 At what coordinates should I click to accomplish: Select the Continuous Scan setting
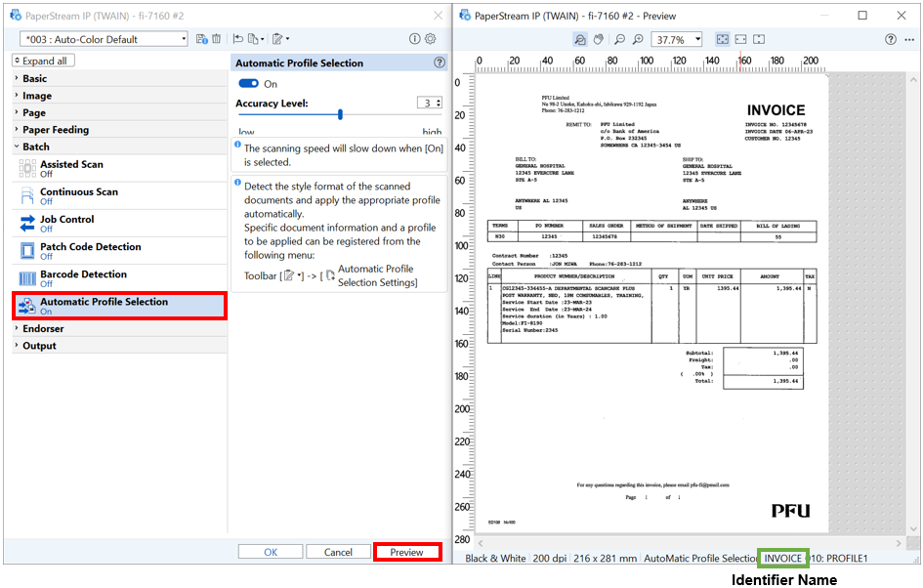click(x=119, y=196)
